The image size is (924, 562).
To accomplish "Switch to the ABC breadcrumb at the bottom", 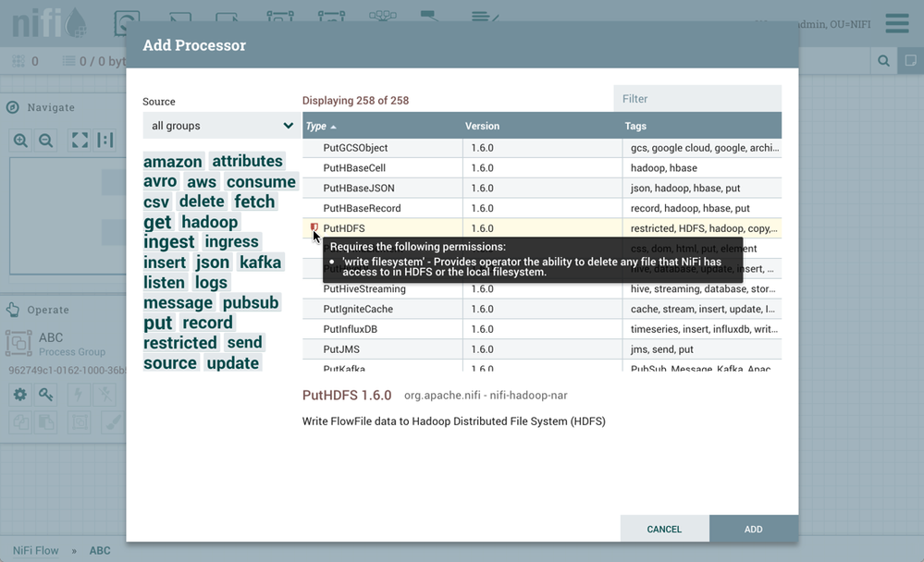I will pyautogui.click(x=100, y=550).
